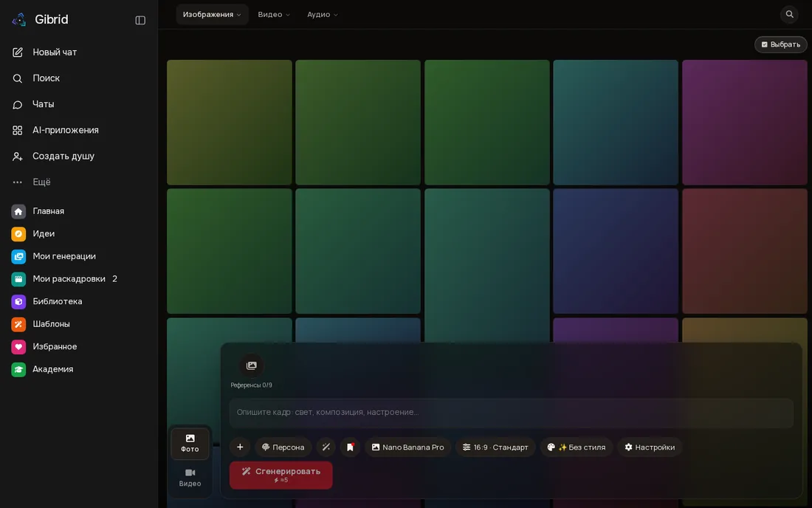Open the olive-yellow image thumbnail
The height and width of the screenshot is (508, 812).
pyautogui.click(x=230, y=123)
